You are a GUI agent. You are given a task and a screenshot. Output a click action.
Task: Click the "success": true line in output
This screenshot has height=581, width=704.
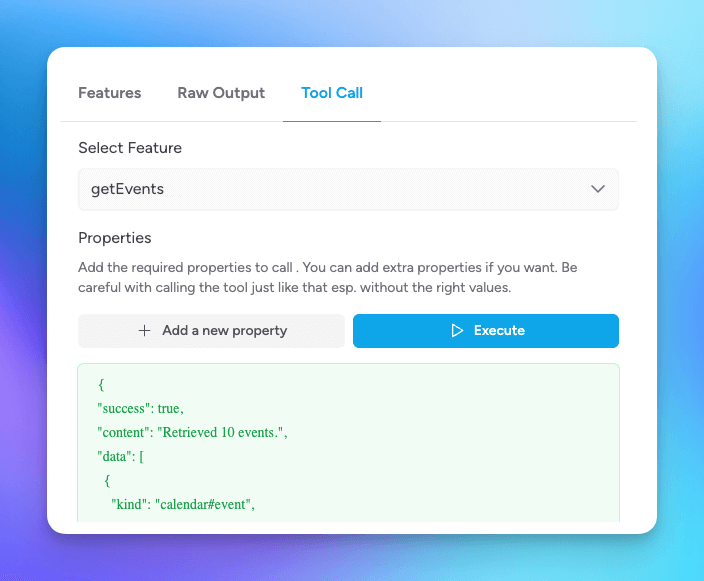tap(140, 409)
